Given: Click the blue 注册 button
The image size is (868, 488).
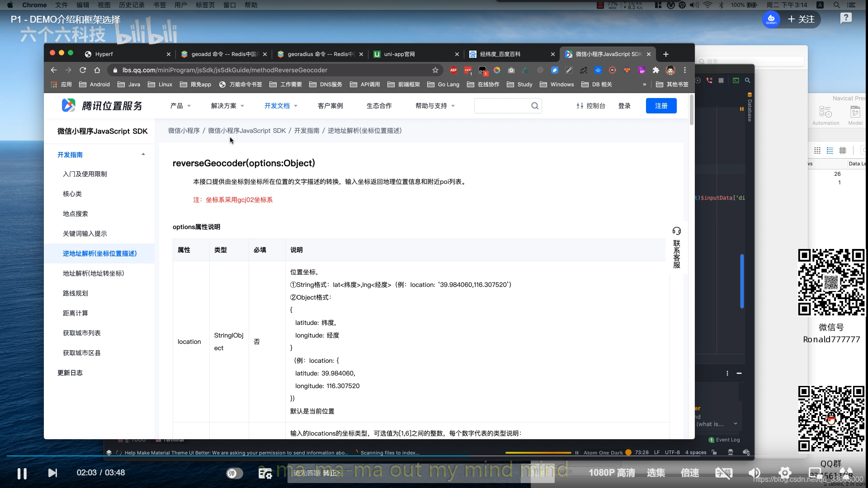Looking at the screenshot, I should 661,106.
